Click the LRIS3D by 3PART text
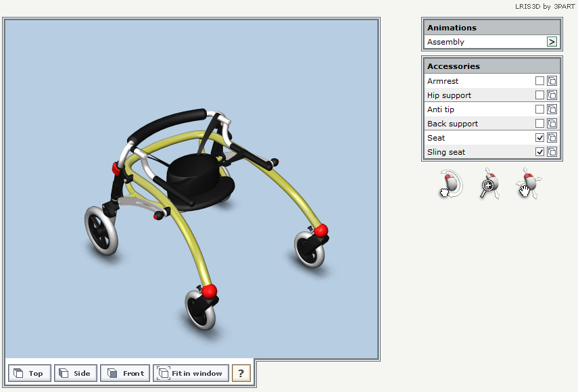 coord(545,6)
